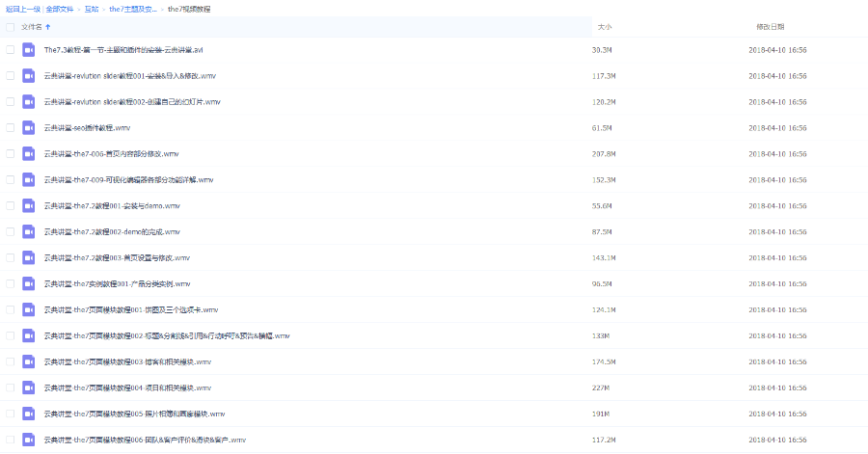
Task: Go back with 返回上一级 link
Action: [x=23, y=9]
